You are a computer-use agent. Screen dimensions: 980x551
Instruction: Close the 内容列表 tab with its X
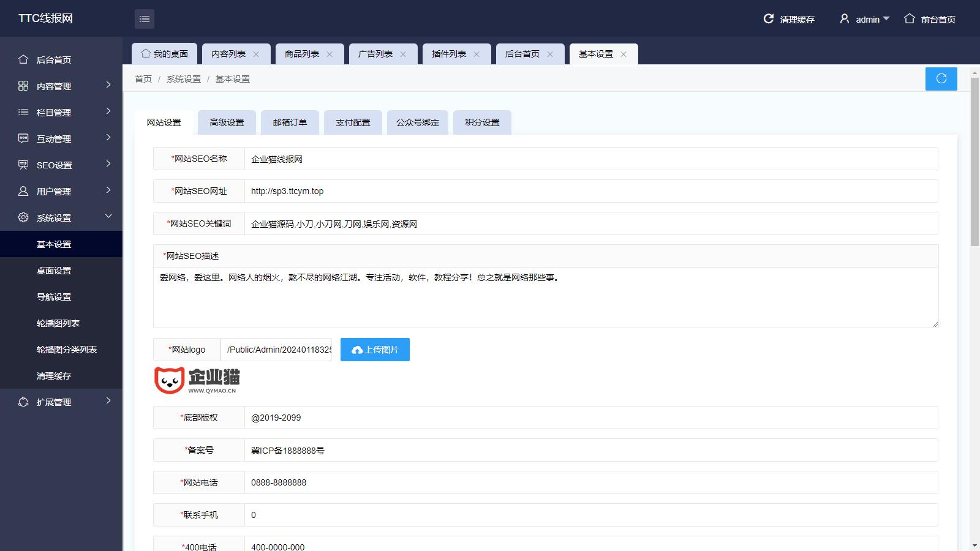[256, 54]
